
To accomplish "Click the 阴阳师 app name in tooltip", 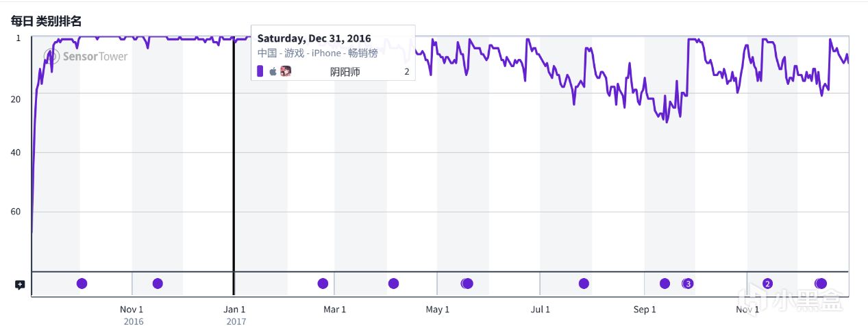I will pyautogui.click(x=345, y=71).
